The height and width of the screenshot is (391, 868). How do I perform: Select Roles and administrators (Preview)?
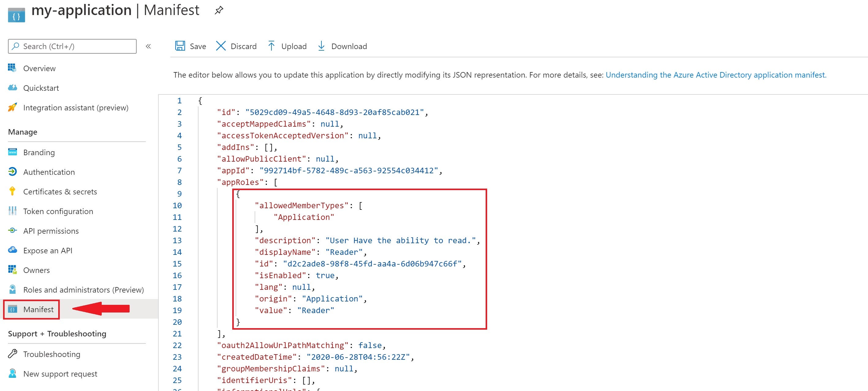click(x=84, y=289)
